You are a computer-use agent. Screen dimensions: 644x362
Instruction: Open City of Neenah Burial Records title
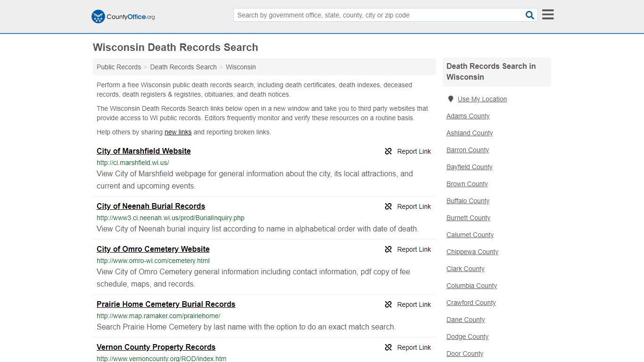tap(151, 206)
